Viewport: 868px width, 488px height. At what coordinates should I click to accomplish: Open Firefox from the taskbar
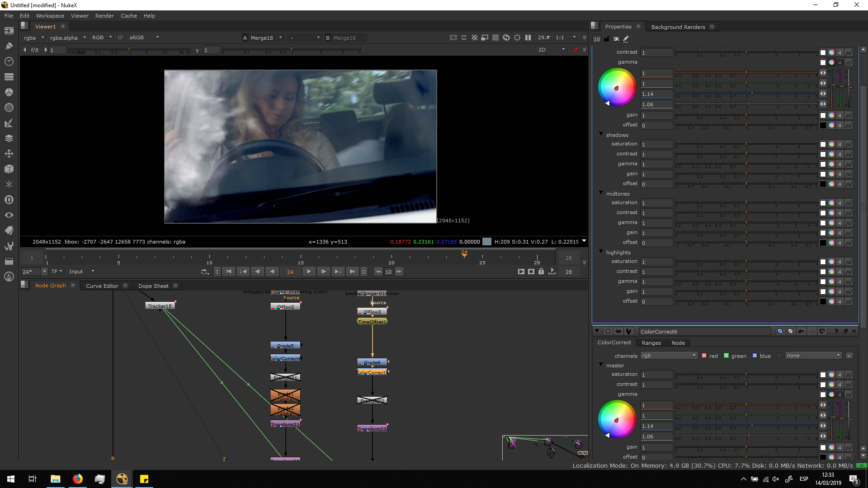78,479
